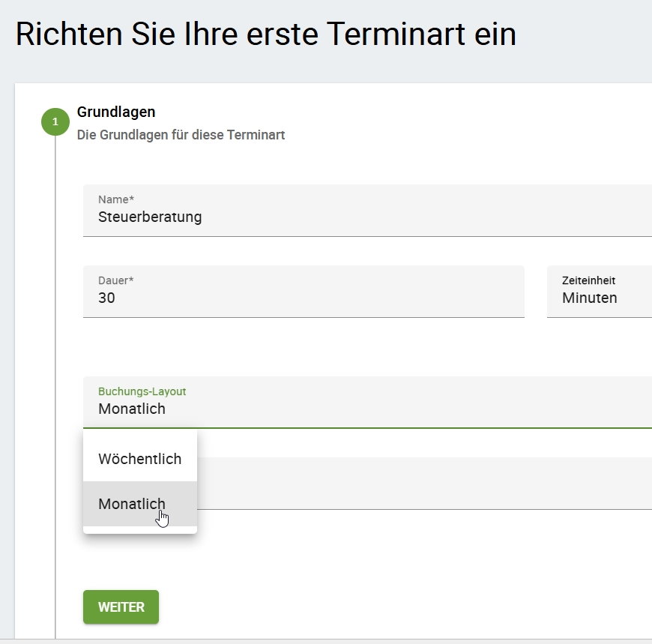Screen dimensions: 652x644
Task: Click the subtitle 'Die Grundlagen für diese Terminart'
Action: click(x=181, y=136)
